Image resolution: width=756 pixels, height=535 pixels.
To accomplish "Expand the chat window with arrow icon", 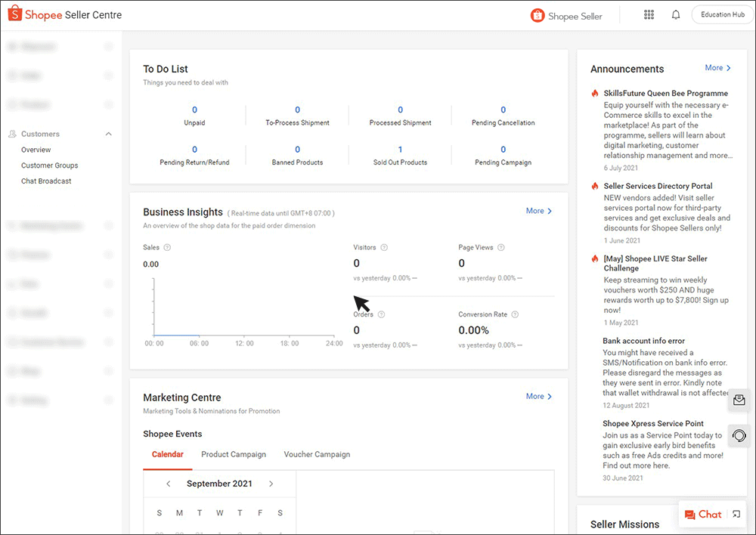I will [736, 515].
